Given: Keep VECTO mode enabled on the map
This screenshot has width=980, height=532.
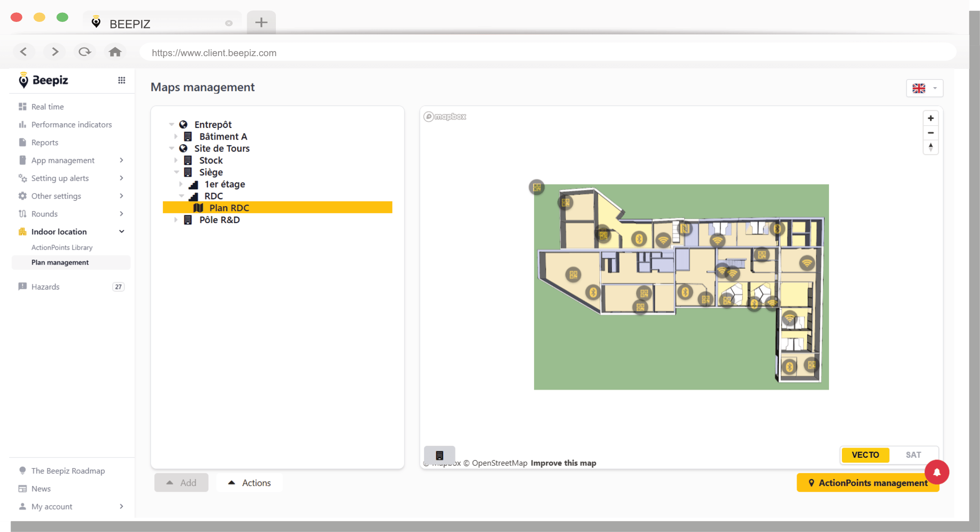Looking at the screenshot, I should tap(865, 454).
